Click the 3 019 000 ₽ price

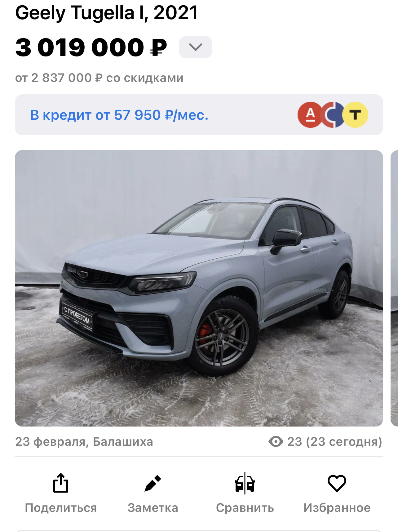(x=91, y=47)
